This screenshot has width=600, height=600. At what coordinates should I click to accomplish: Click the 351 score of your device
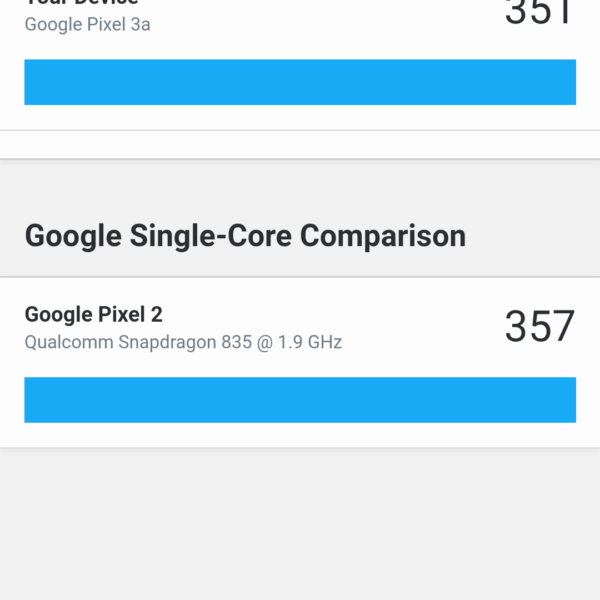(x=539, y=10)
